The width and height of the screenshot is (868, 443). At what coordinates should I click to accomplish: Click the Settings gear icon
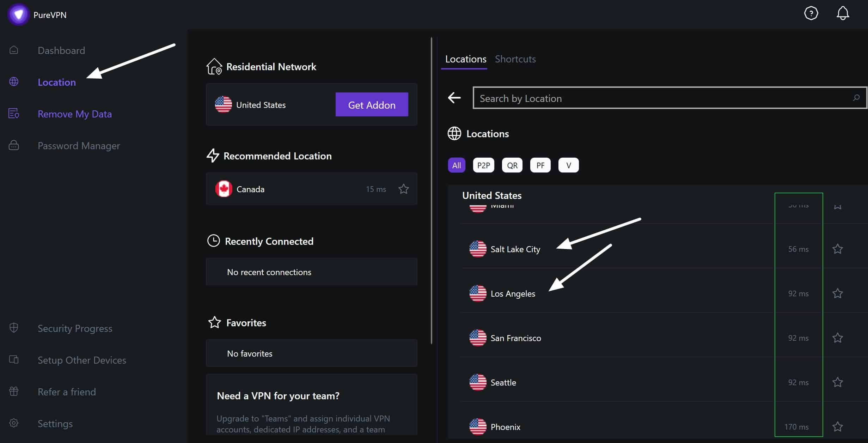click(14, 423)
